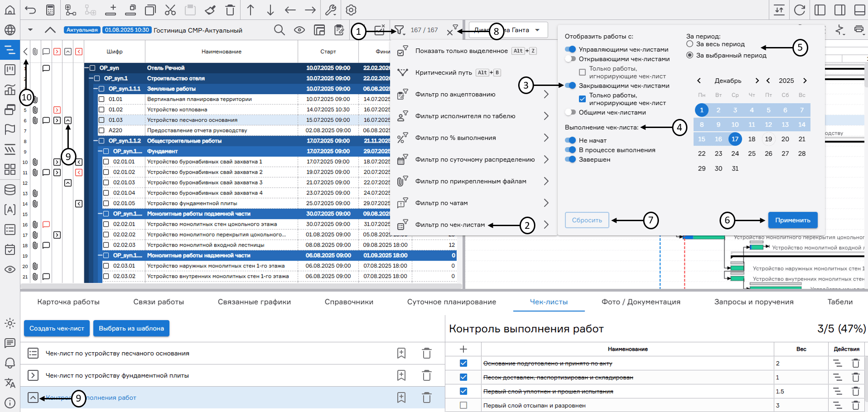The image size is (868, 412).
Task: Click the 'Создать чек-лист' button
Action: (x=57, y=328)
